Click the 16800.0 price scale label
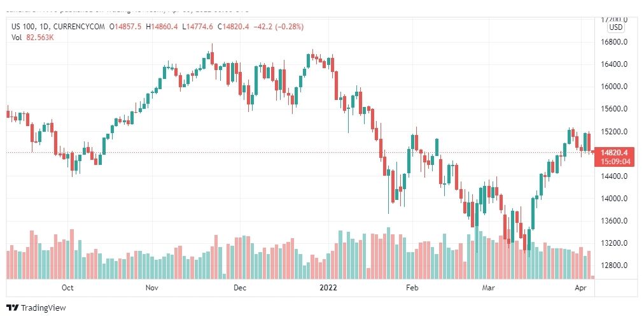644x319 pixels. tap(614, 42)
